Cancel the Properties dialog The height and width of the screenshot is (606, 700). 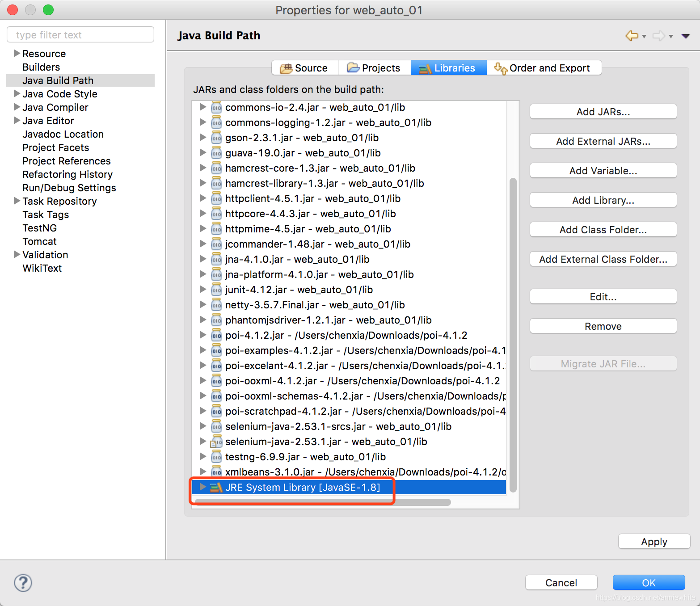coord(561,583)
